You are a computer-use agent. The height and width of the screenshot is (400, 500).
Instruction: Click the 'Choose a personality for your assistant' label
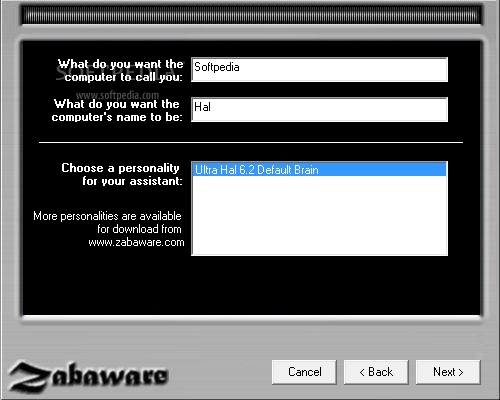click(x=122, y=174)
